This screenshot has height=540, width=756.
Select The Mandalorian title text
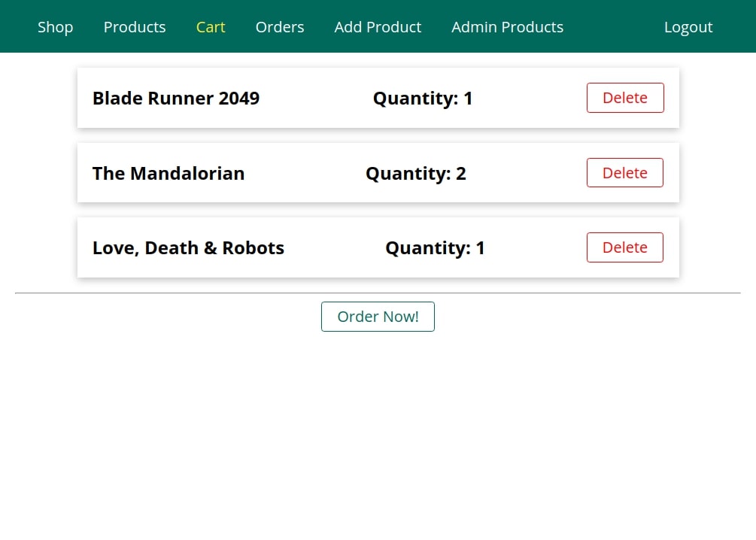(x=169, y=174)
